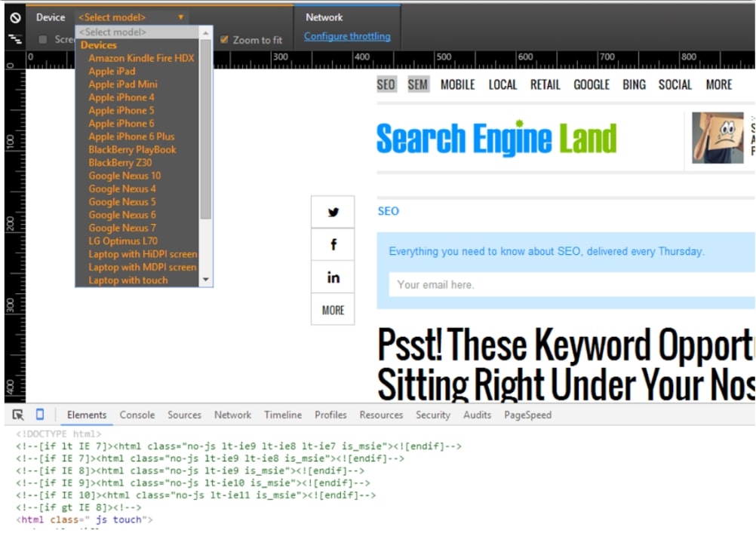The height and width of the screenshot is (533, 756).
Task: Pick Apple iPhone 6 from the list
Action: click(121, 124)
